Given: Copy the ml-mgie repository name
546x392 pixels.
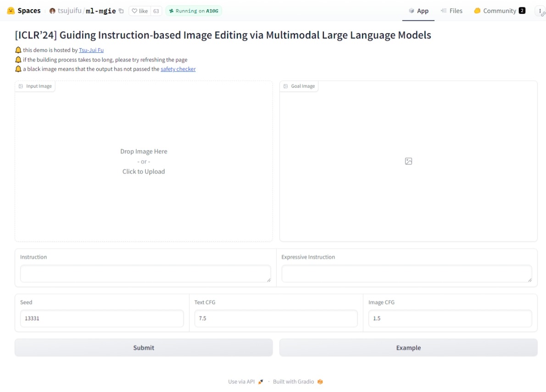Looking at the screenshot, I should tap(121, 11).
